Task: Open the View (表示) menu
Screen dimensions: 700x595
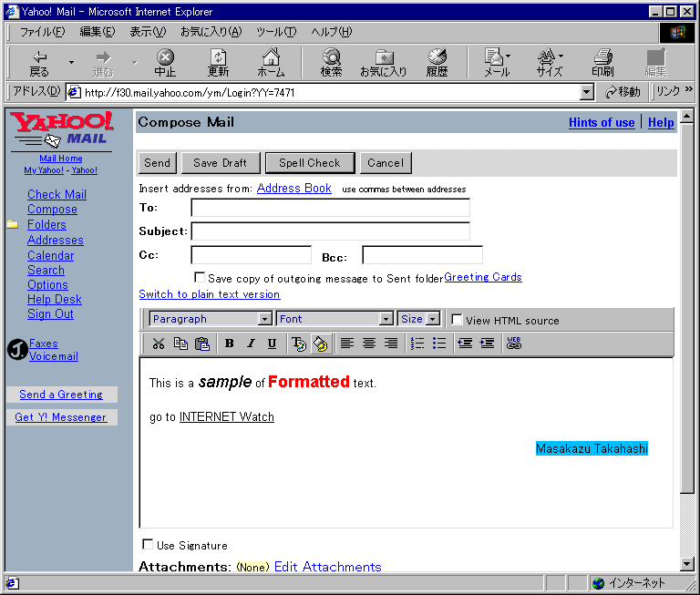Action: pos(148,32)
